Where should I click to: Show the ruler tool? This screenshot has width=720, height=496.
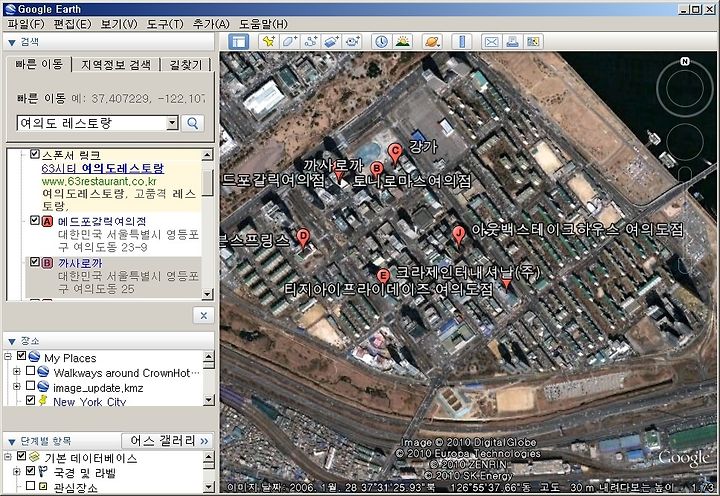pyautogui.click(x=462, y=42)
